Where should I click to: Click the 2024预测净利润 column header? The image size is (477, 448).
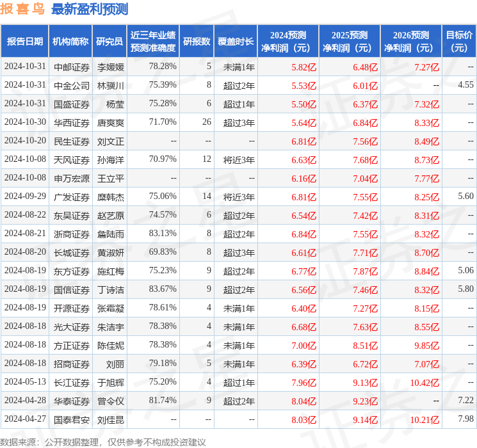pos(288,42)
